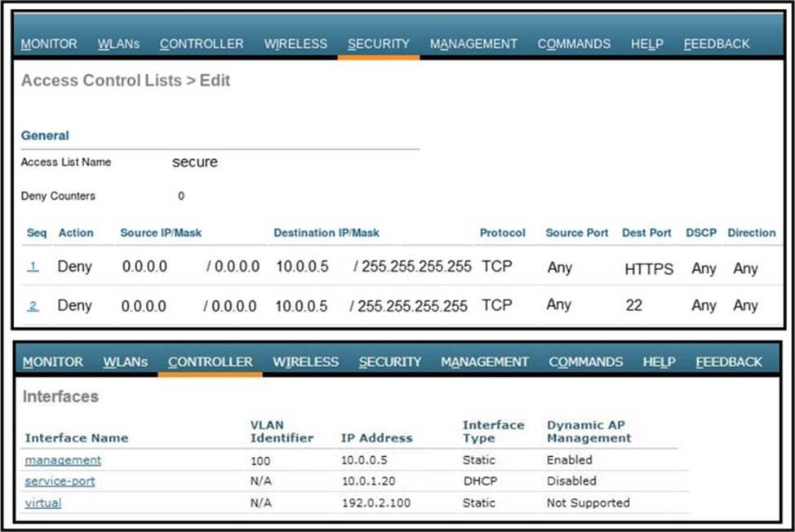
Task: Open WLANs menu above Access Control Lists page
Action: click(x=118, y=44)
